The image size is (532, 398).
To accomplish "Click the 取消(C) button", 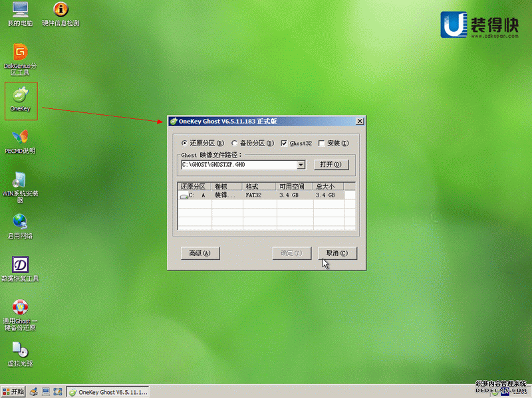I will pos(337,253).
